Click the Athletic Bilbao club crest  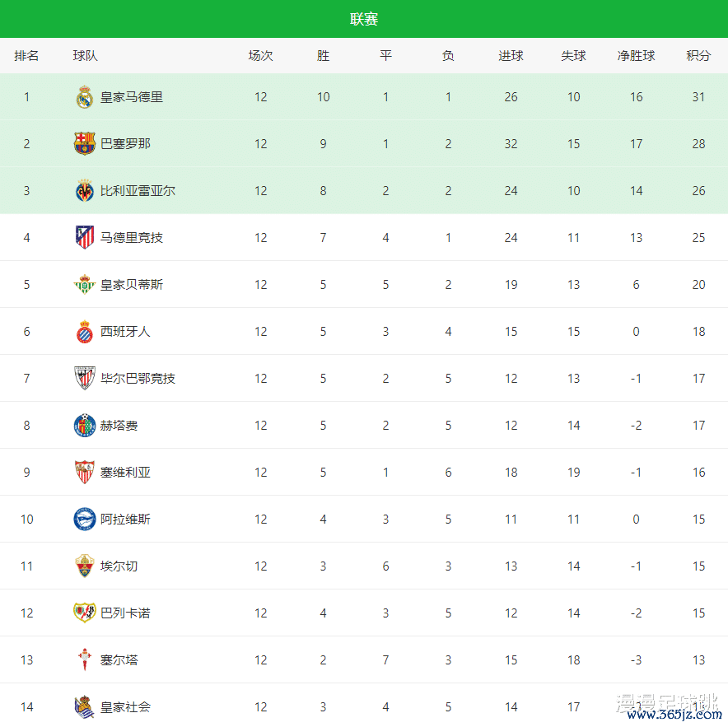coord(85,379)
